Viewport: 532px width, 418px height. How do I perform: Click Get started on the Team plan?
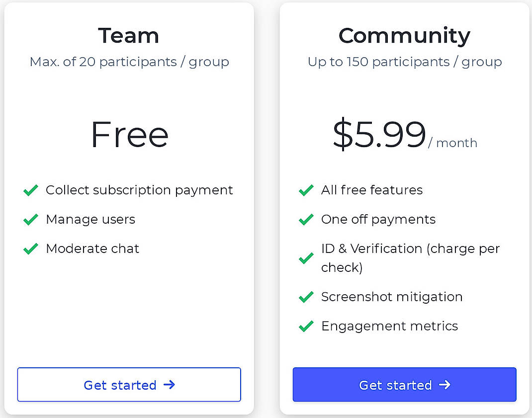129,385
